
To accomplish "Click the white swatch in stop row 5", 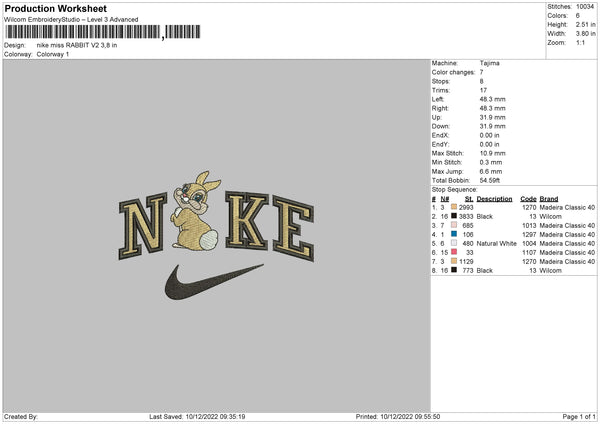I will click(x=454, y=243).
